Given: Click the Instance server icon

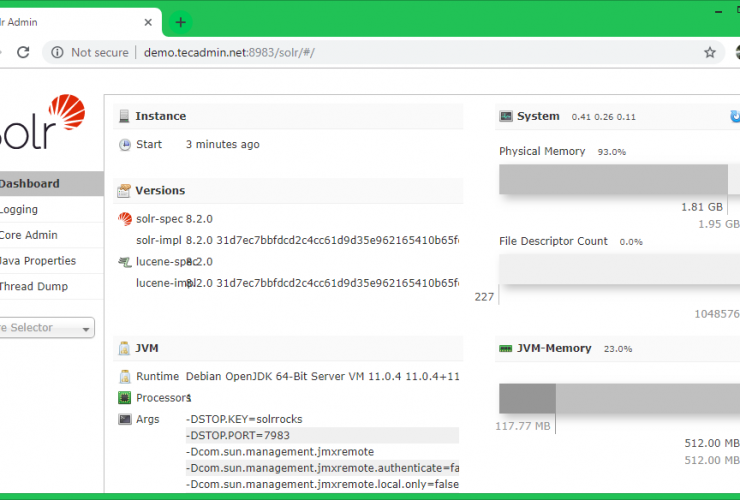Looking at the screenshot, I should pos(124,116).
